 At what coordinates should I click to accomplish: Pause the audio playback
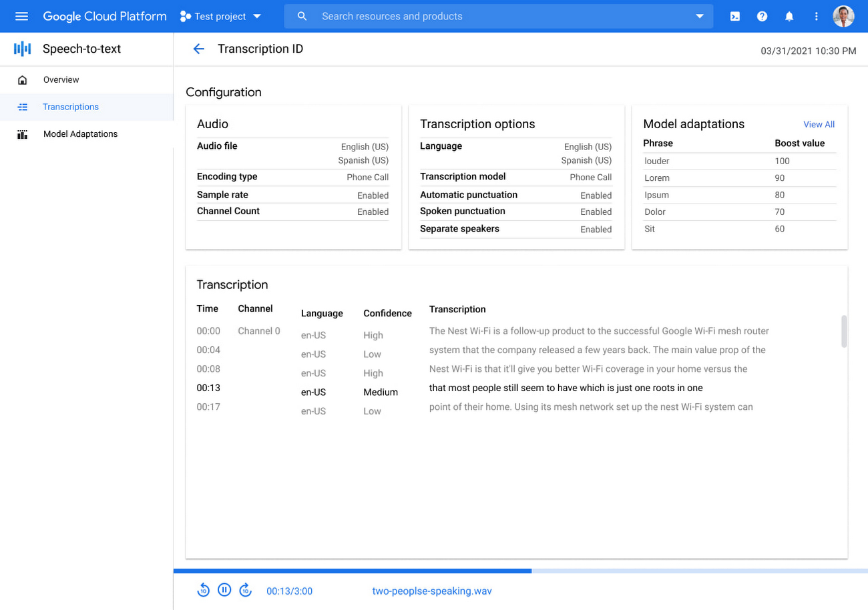coord(224,590)
